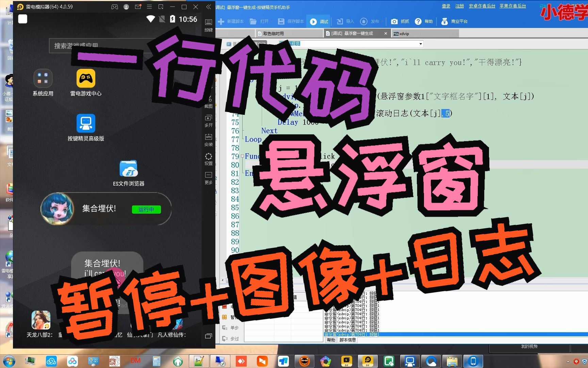
Task: Open 商业平台 from the toolbar
Action: tap(455, 21)
